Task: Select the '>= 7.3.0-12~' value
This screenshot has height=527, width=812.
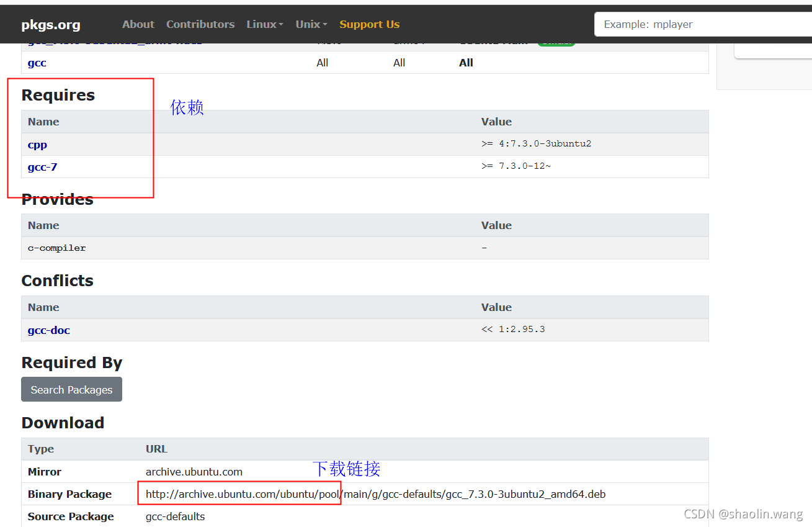Action: [x=515, y=166]
